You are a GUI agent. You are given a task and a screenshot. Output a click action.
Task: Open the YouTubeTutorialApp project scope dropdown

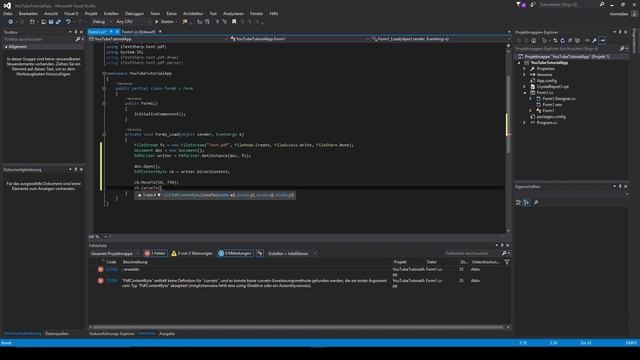pyautogui.click(x=158, y=39)
